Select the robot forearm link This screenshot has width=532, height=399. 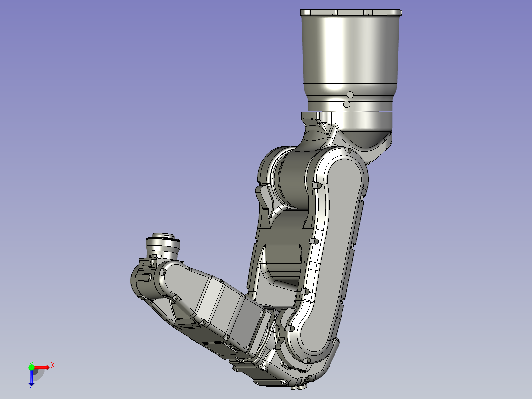210,306
